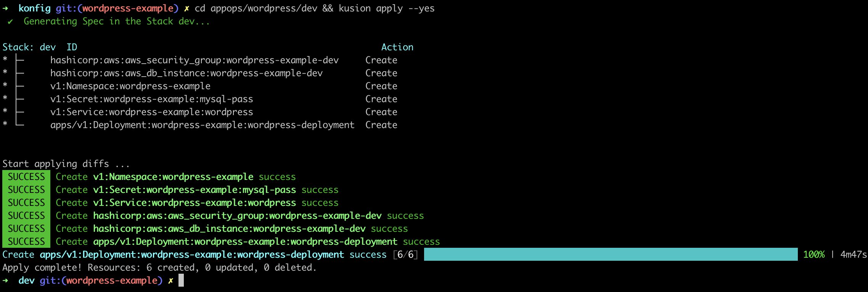
Task: Select v1:Namespace:wordpress-example ID in the stack table
Action: pos(130,86)
